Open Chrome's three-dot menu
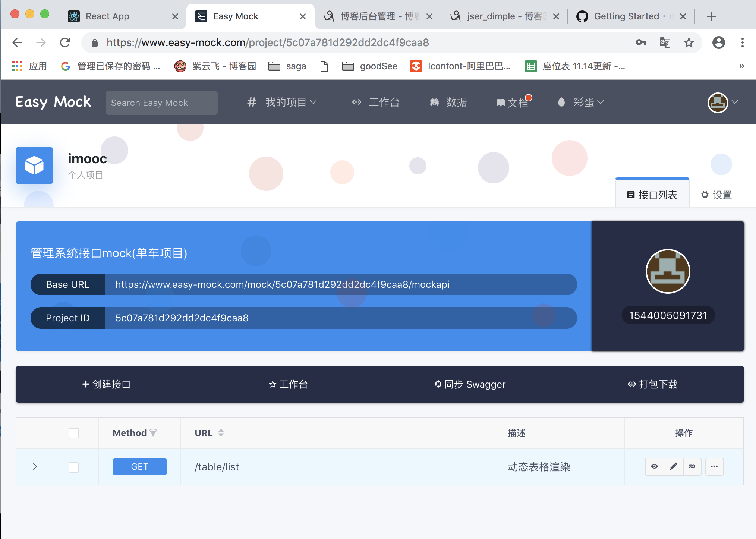 [743, 42]
